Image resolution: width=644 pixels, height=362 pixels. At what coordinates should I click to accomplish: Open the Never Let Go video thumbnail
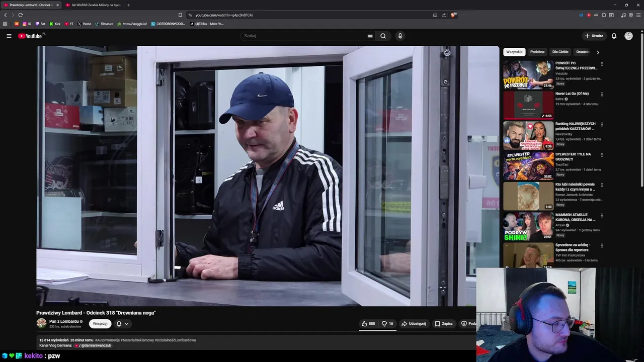(x=528, y=105)
